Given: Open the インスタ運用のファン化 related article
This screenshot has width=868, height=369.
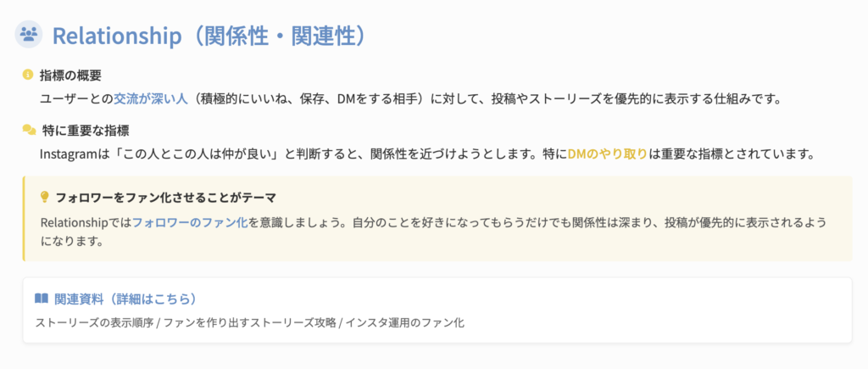Looking at the screenshot, I should 404,322.
